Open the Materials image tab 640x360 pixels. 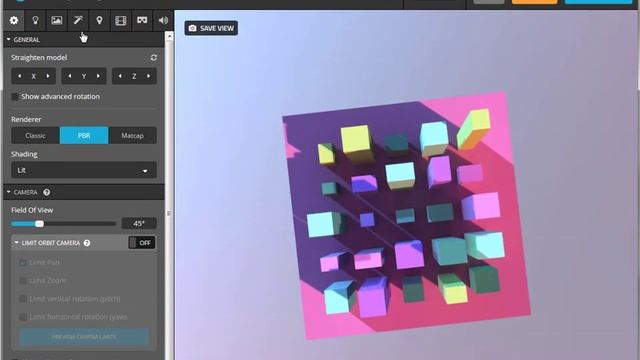(57, 20)
